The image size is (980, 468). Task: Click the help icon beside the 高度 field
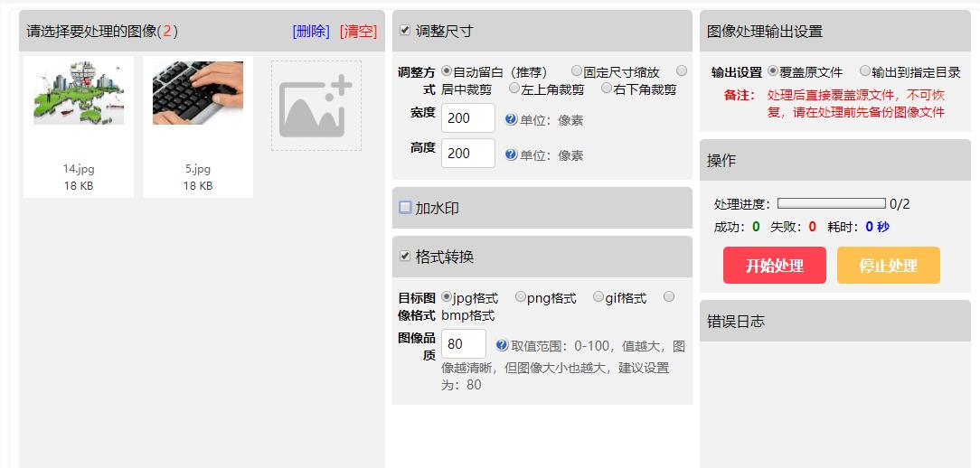tap(511, 154)
